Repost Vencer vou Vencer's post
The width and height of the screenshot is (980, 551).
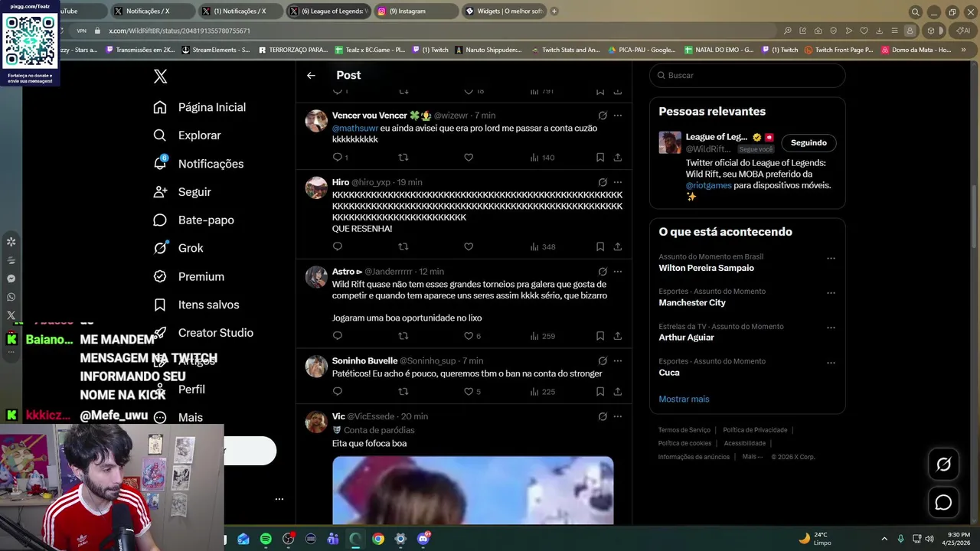tap(403, 158)
